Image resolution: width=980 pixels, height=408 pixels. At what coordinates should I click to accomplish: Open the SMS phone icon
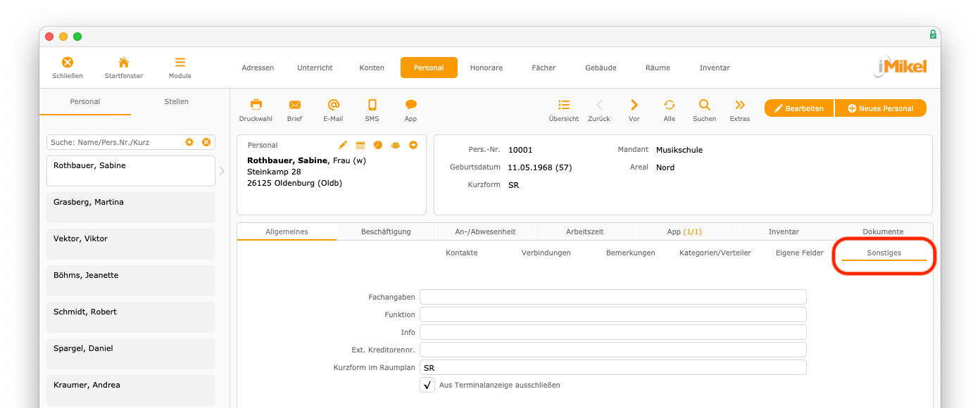tap(372, 105)
